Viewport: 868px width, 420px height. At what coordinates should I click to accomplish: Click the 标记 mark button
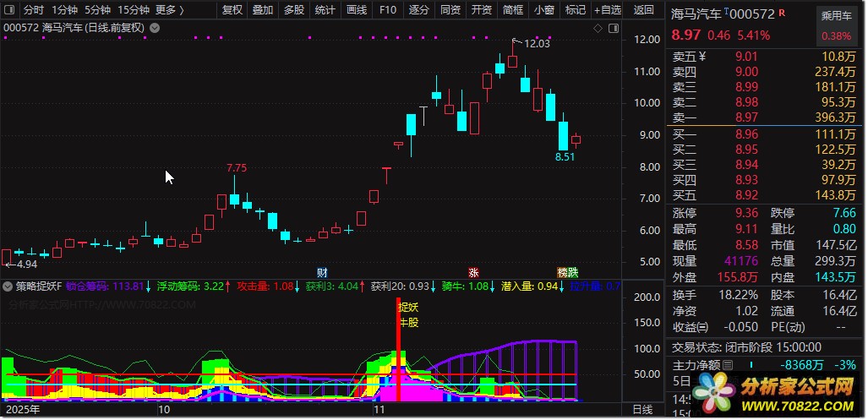(576, 10)
